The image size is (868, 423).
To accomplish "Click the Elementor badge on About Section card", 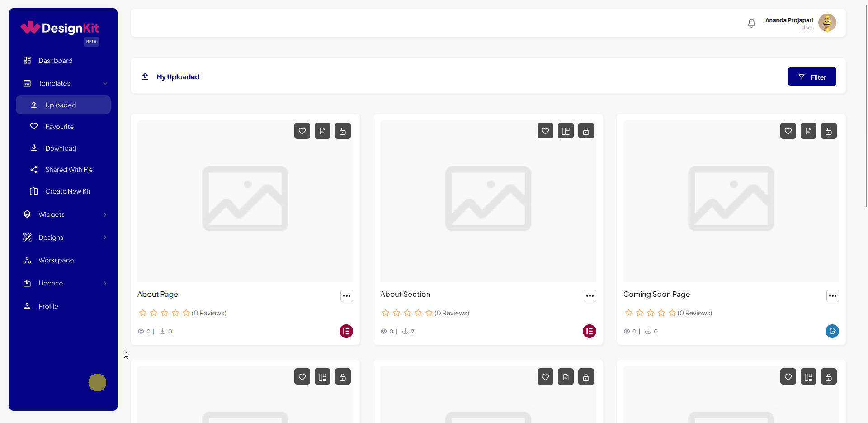I will pos(589,331).
